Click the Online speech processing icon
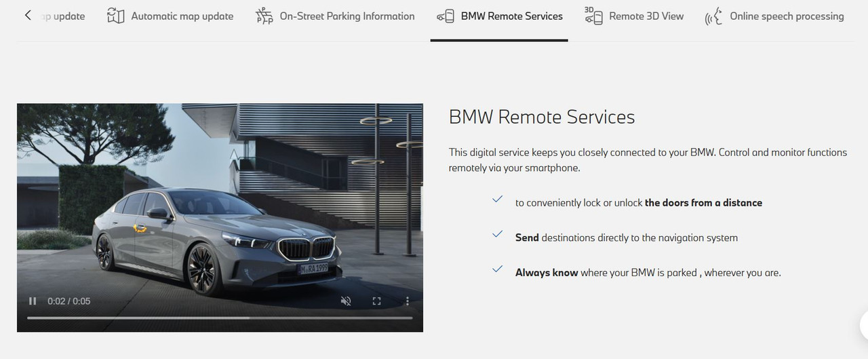Viewport: 868px width, 359px height. [713, 16]
